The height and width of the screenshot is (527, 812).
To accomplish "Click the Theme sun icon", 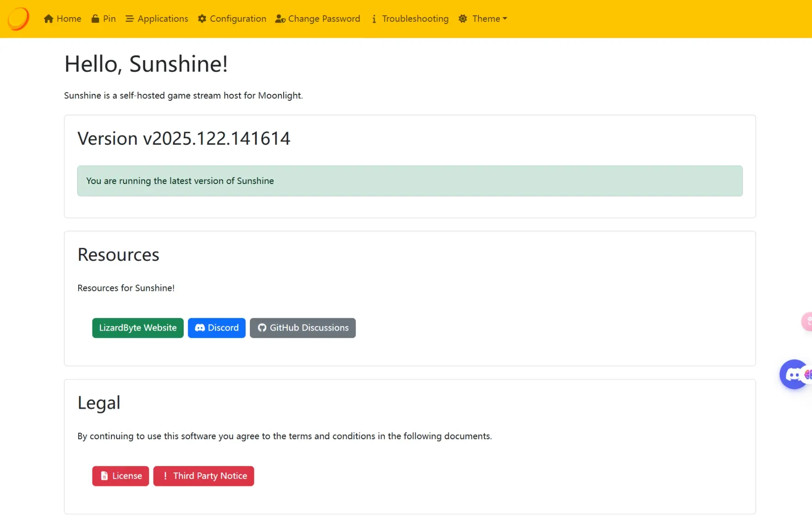I will tap(463, 19).
